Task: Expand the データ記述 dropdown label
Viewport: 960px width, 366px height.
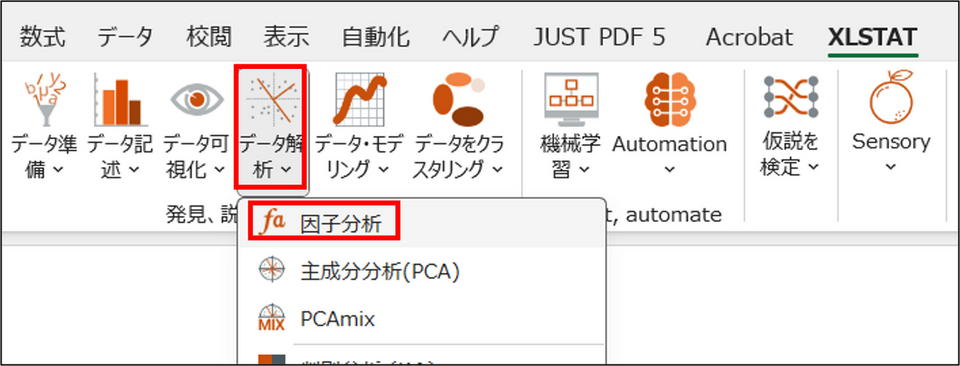Action: (x=119, y=157)
